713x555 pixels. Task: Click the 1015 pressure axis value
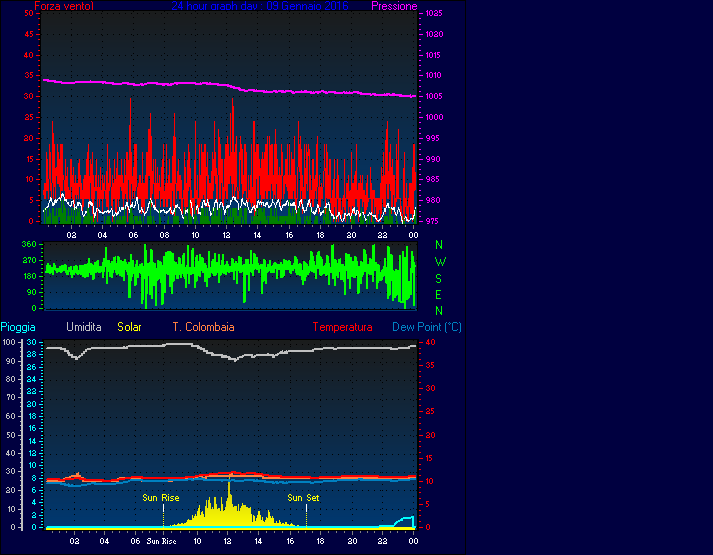(434, 55)
